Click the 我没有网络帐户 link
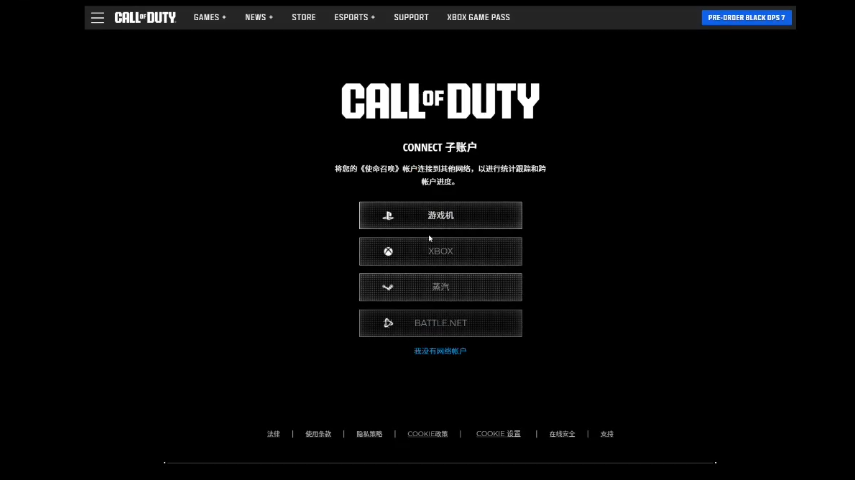The width and height of the screenshot is (855, 480). point(440,351)
